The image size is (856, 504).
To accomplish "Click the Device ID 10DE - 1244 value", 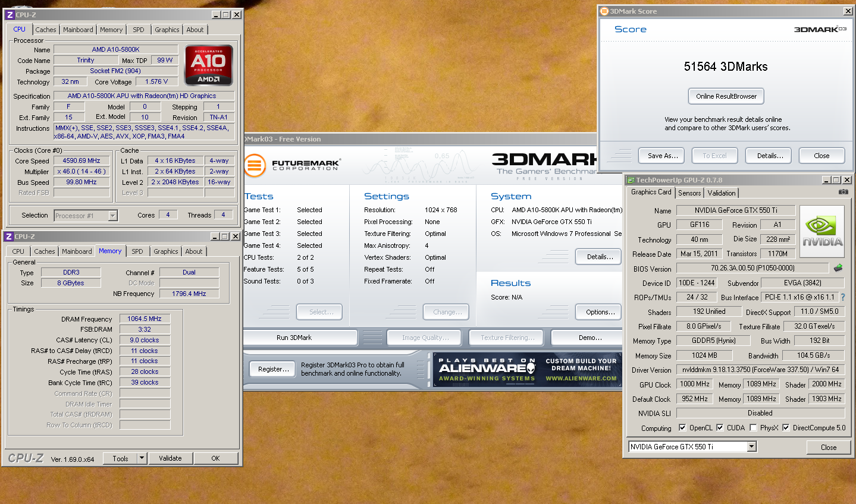I will 697,283.
